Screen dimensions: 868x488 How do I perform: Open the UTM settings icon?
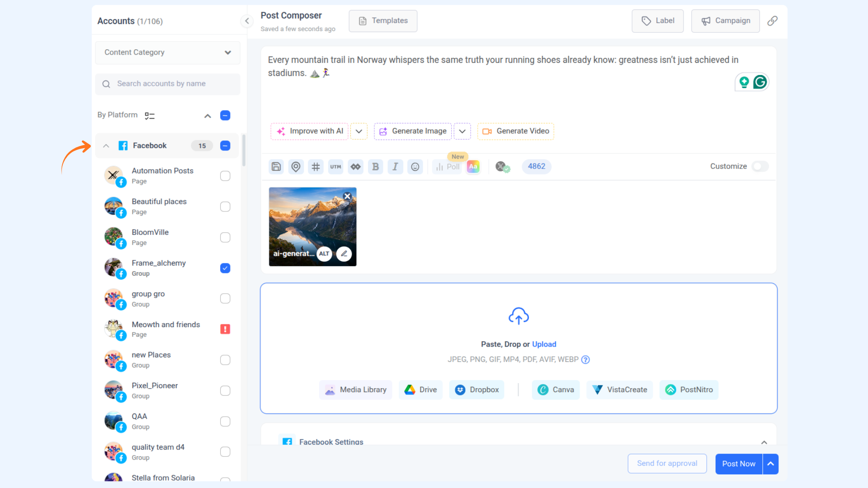[x=335, y=167]
